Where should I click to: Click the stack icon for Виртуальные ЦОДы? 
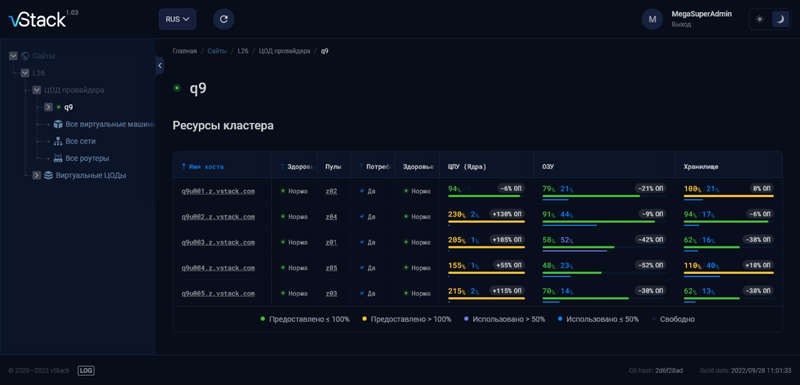(x=48, y=175)
